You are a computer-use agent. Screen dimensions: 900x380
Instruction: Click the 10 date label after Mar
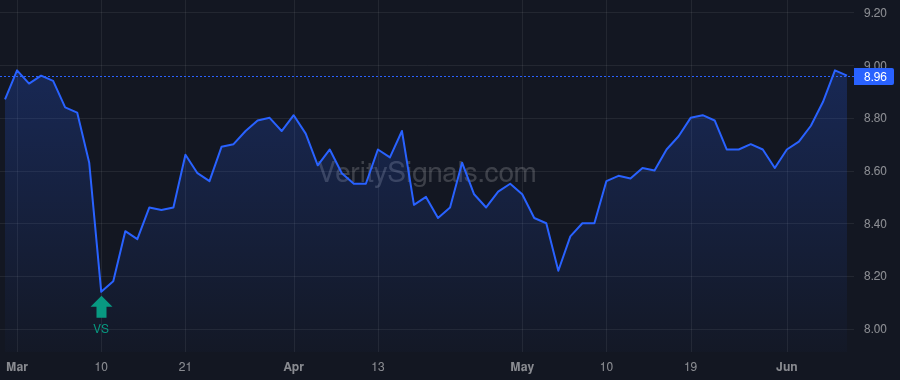[101, 366]
